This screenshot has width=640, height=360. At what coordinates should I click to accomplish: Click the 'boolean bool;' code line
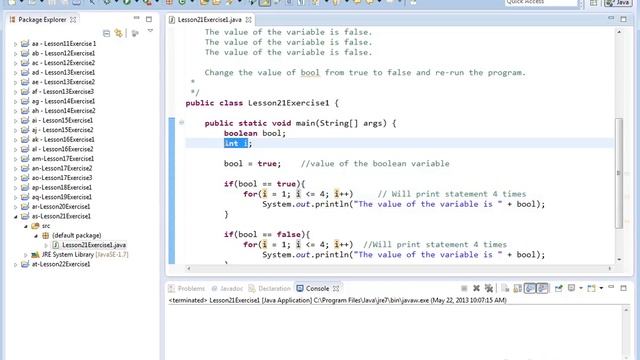[255, 133]
